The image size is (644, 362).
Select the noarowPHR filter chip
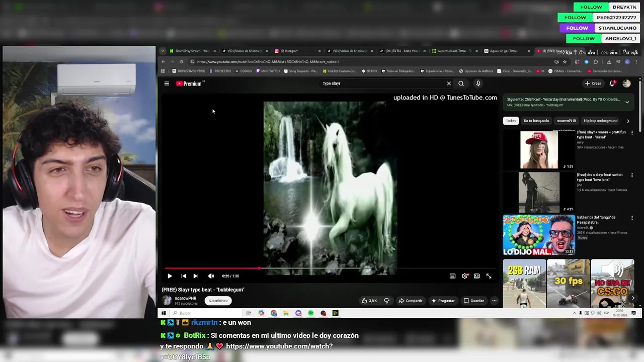tap(566, 121)
